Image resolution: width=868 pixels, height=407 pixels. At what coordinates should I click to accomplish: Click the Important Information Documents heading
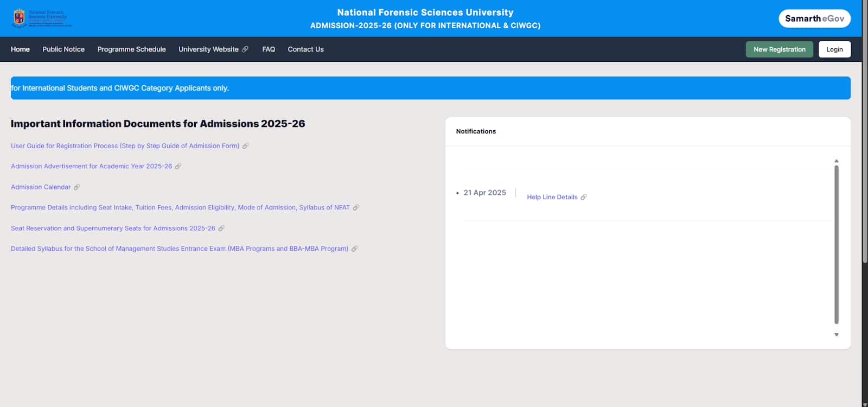(158, 124)
